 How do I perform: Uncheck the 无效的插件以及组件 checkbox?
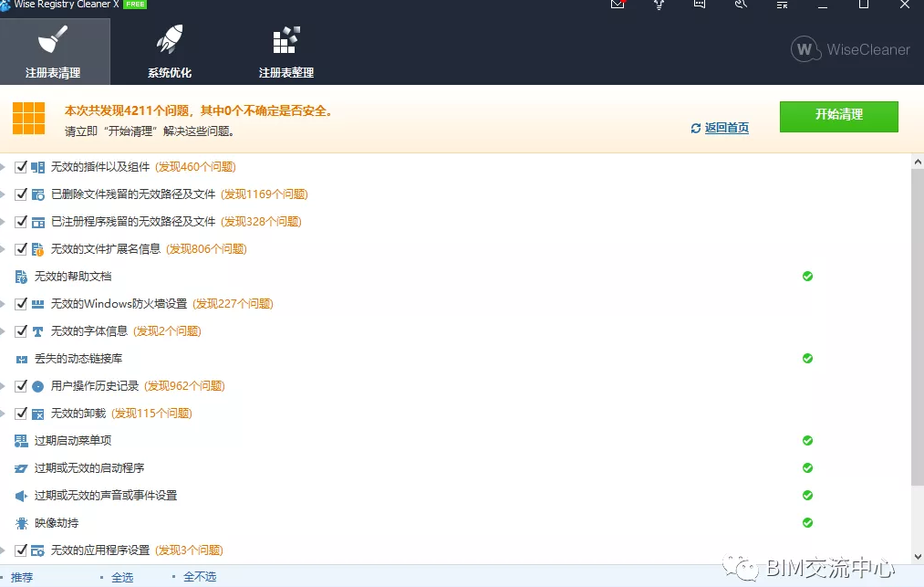coord(22,167)
